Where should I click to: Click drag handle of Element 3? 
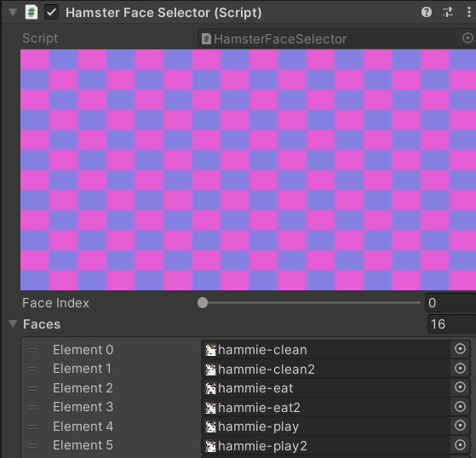[32, 408]
